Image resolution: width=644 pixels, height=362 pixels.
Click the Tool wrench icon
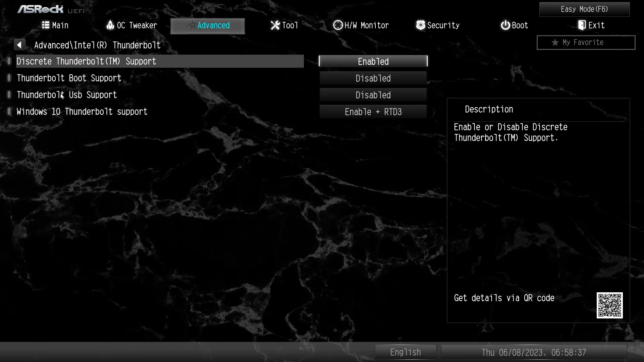(x=275, y=25)
